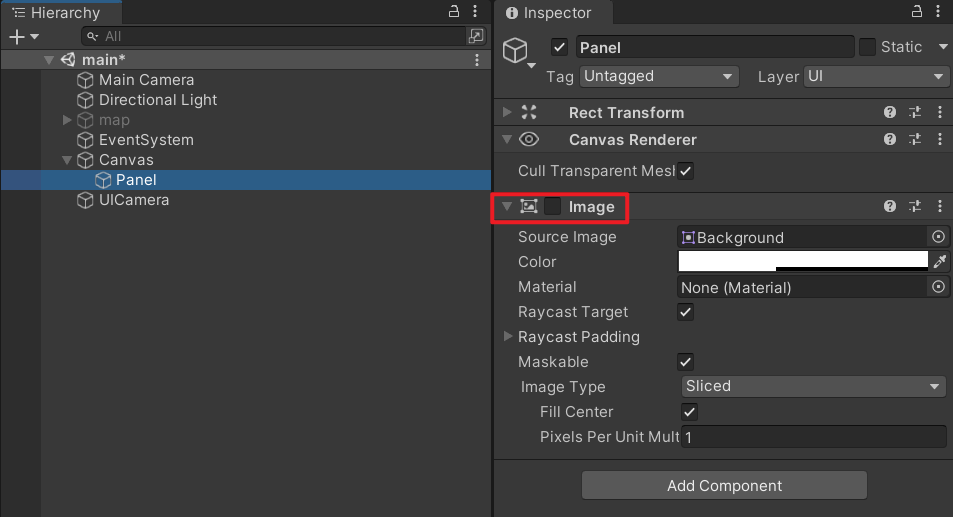The width and height of the screenshot is (953, 517).
Task: Open the Image Type Sliced dropdown
Action: [814, 386]
